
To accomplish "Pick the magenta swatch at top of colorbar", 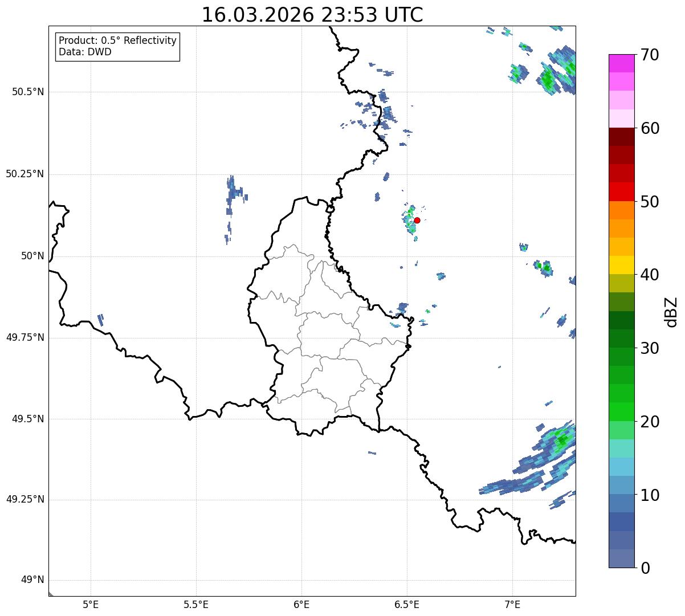I will (621, 63).
